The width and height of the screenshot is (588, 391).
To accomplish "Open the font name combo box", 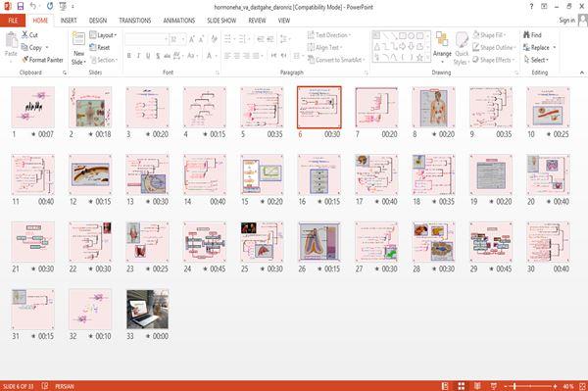I will click(x=146, y=39).
